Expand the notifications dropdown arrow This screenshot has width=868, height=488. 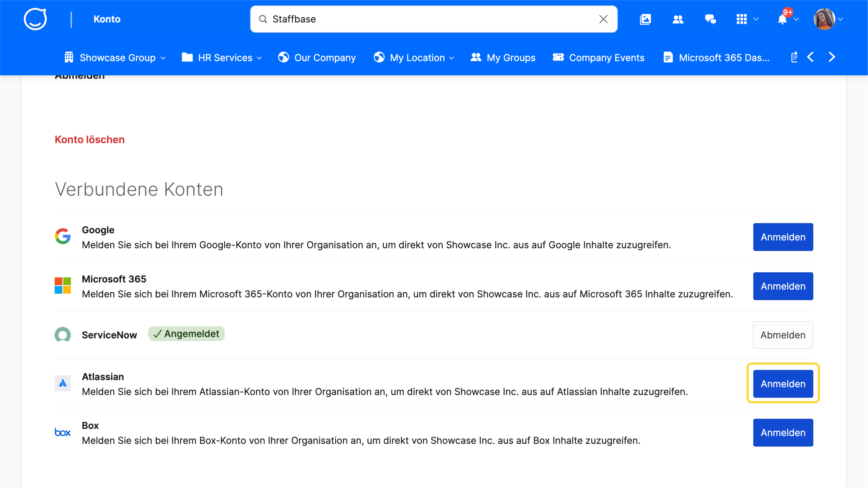coord(796,19)
